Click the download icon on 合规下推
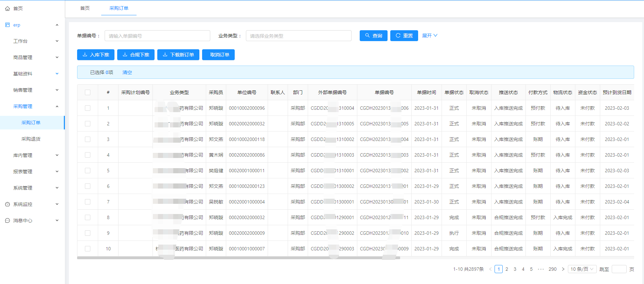 [x=125, y=54]
